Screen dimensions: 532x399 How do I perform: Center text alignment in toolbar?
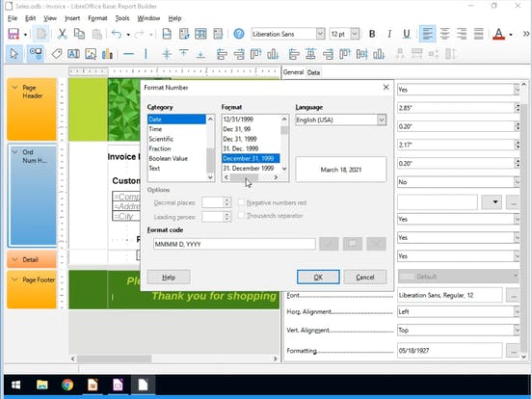(445, 34)
